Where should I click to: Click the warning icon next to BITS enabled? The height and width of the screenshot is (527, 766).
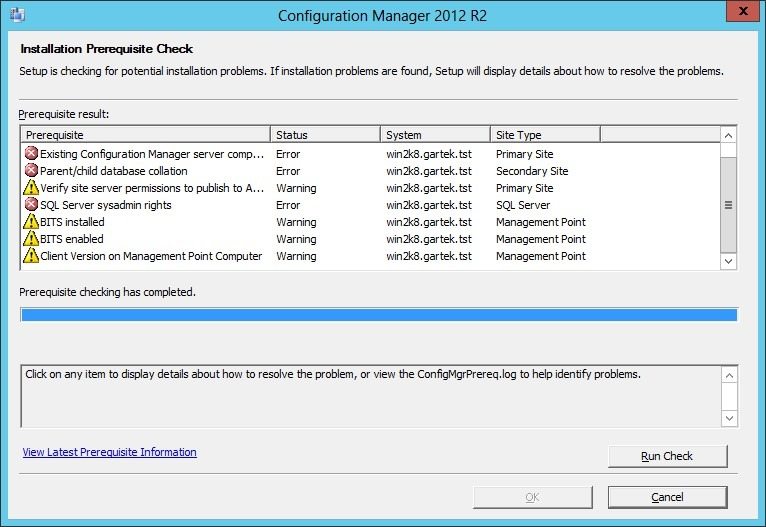[31, 239]
